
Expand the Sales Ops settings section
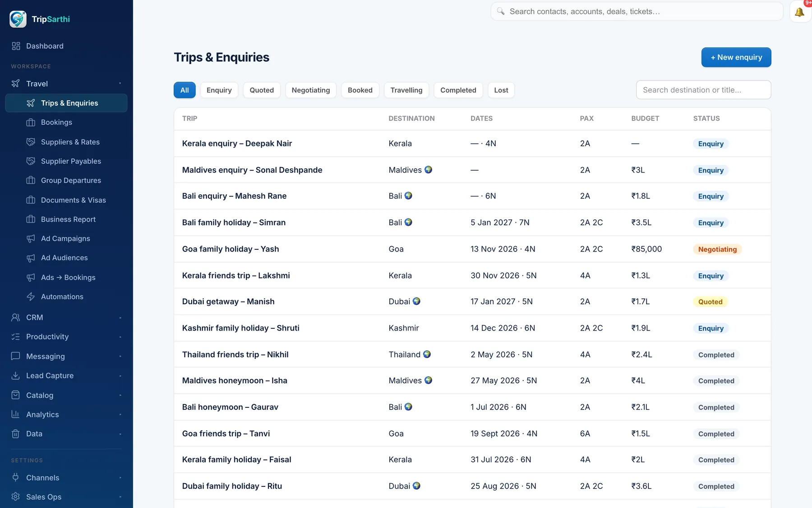[66, 497]
